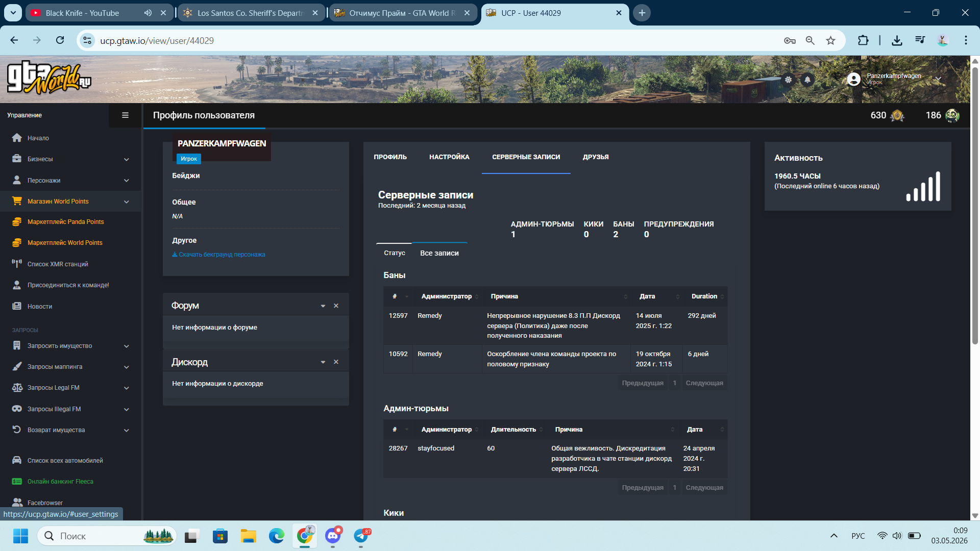980x551 pixels.
Task: Mute the YouTube tab audio icon
Action: tap(148, 13)
